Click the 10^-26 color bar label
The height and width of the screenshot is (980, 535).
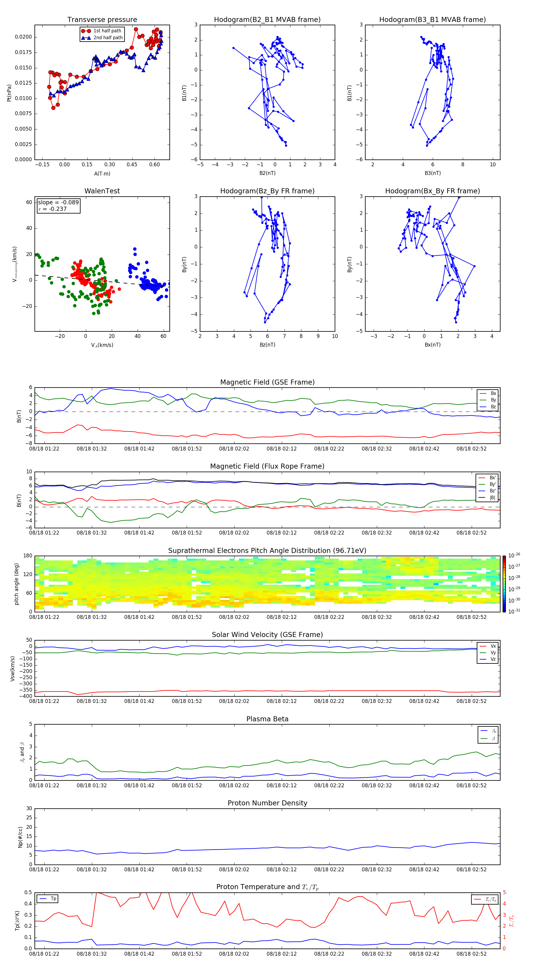click(514, 555)
